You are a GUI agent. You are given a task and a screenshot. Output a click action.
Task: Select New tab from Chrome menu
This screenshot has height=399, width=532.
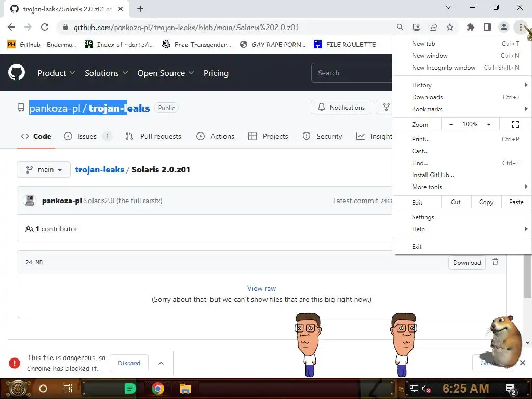click(462, 44)
